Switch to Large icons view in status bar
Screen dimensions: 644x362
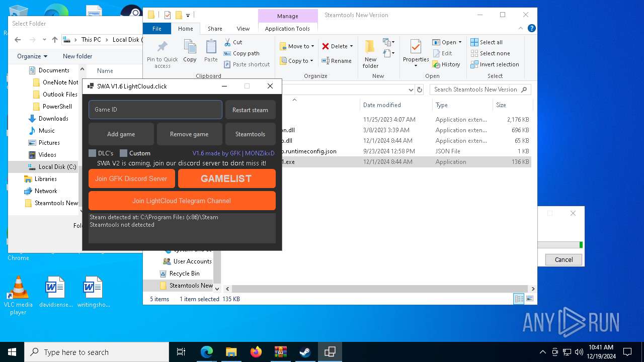pyautogui.click(x=529, y=299)
